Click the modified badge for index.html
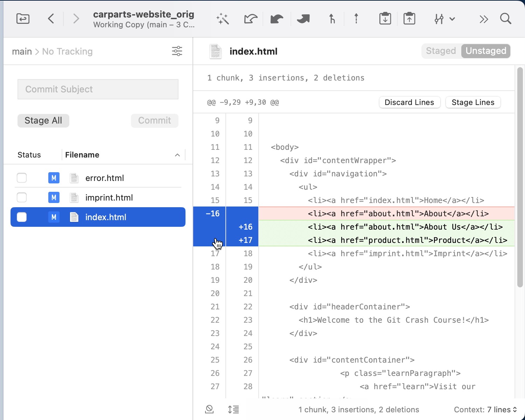Image resolution: width=525 pixels, height=420 pixels. [54, 217]
